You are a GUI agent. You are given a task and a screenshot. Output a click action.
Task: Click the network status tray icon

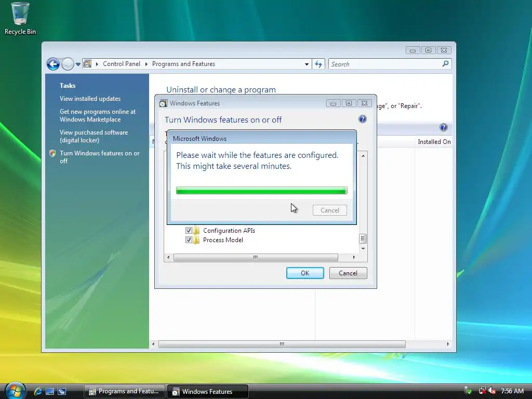pos(482,391)
